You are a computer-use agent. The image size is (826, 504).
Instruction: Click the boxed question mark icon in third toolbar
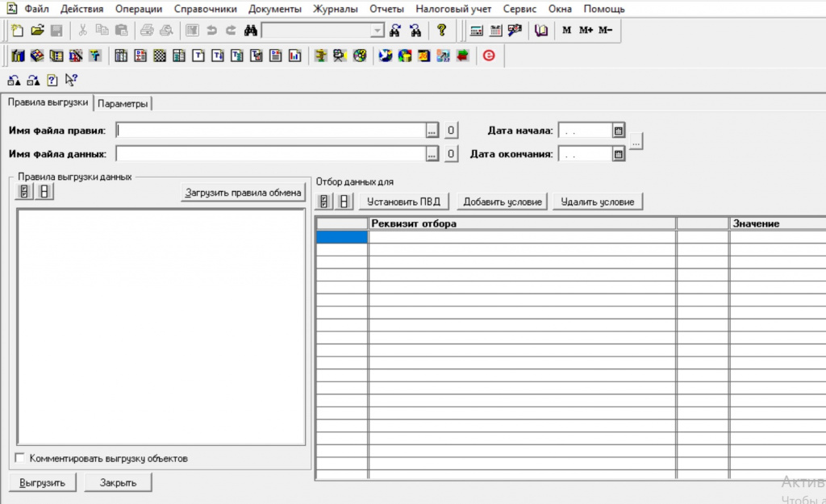(52, 80)
